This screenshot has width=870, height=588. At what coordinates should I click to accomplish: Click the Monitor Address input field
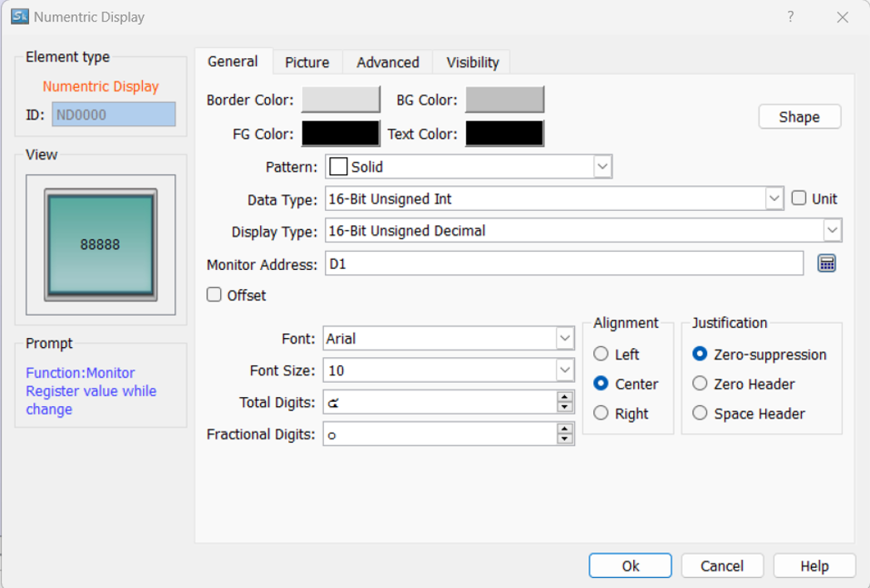[563, 264]
